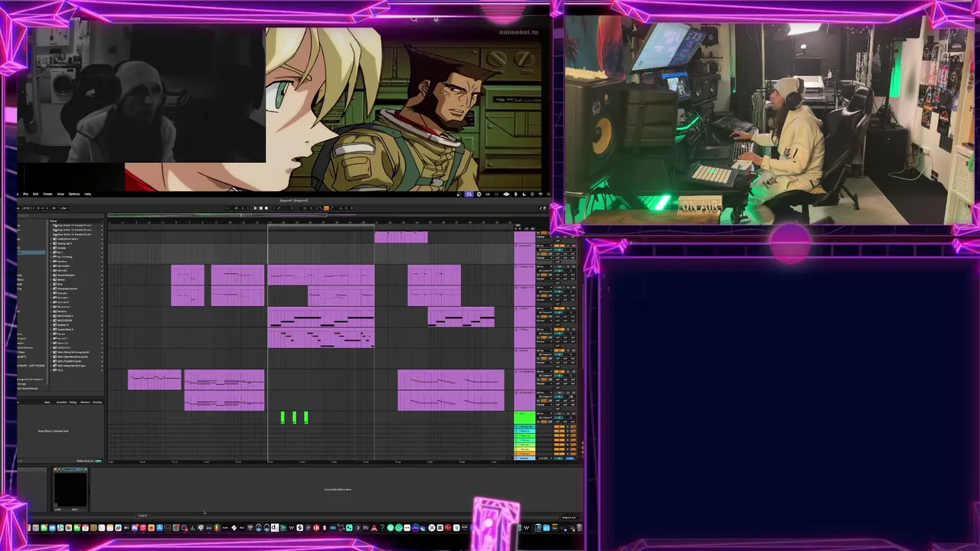Open the Wi-Fi menu bar icon
980x551 pixels.
tap(541, 194)
